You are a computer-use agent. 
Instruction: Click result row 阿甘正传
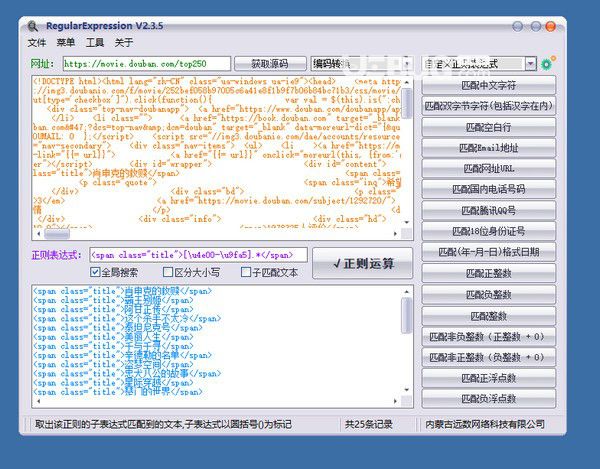[x=113, y=309]
